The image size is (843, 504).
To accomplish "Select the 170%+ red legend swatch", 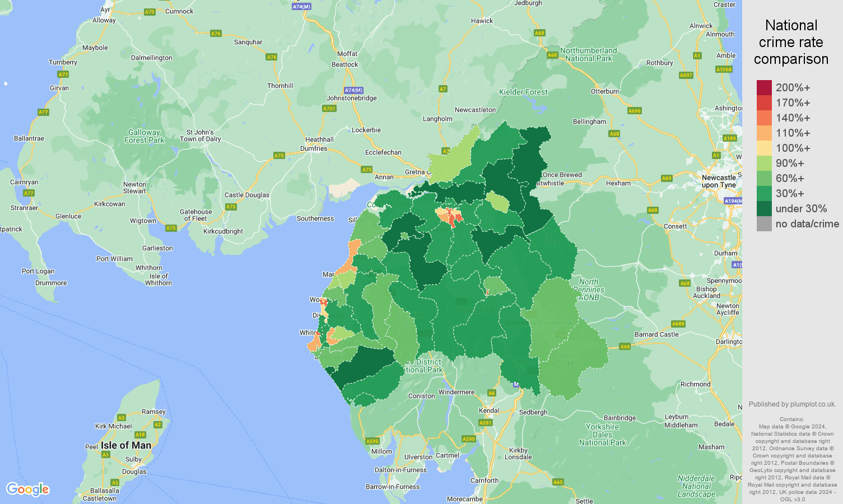I will (764, 102).
